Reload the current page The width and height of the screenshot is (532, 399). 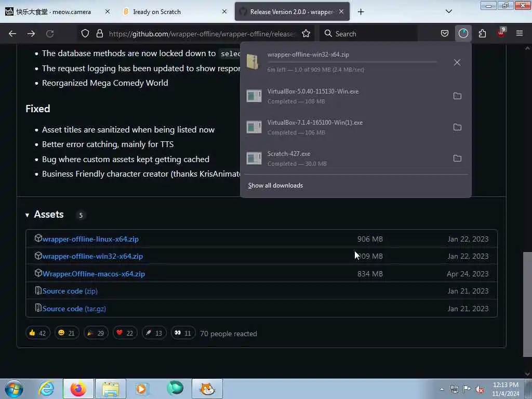(50, 34)
